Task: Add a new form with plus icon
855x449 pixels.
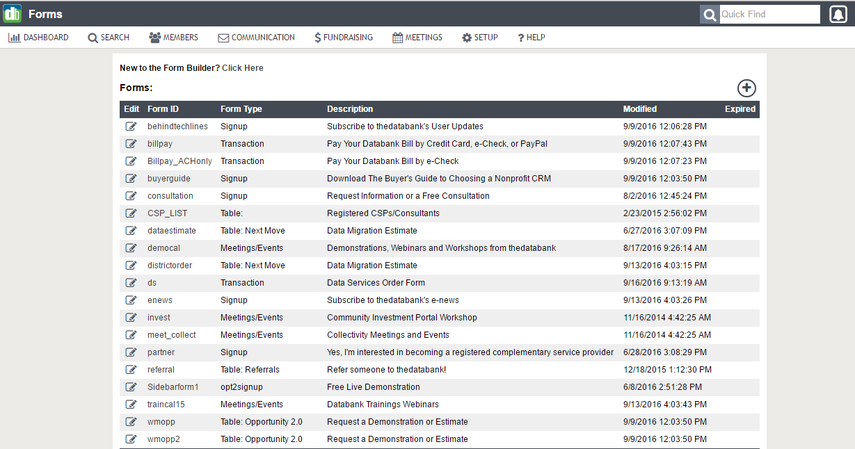Action: [746, 88]
